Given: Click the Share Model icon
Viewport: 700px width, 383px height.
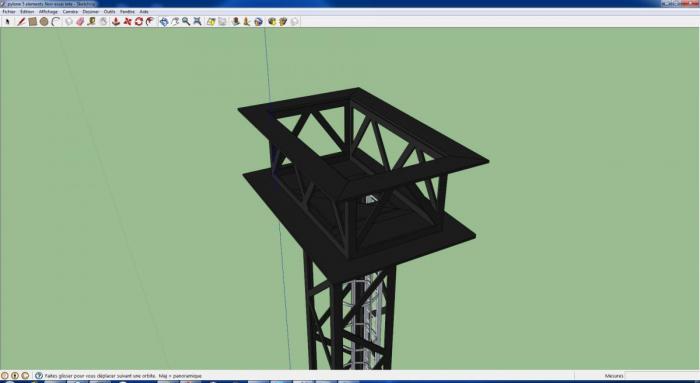Looking at the screenshot, I should tap(283, 21).
